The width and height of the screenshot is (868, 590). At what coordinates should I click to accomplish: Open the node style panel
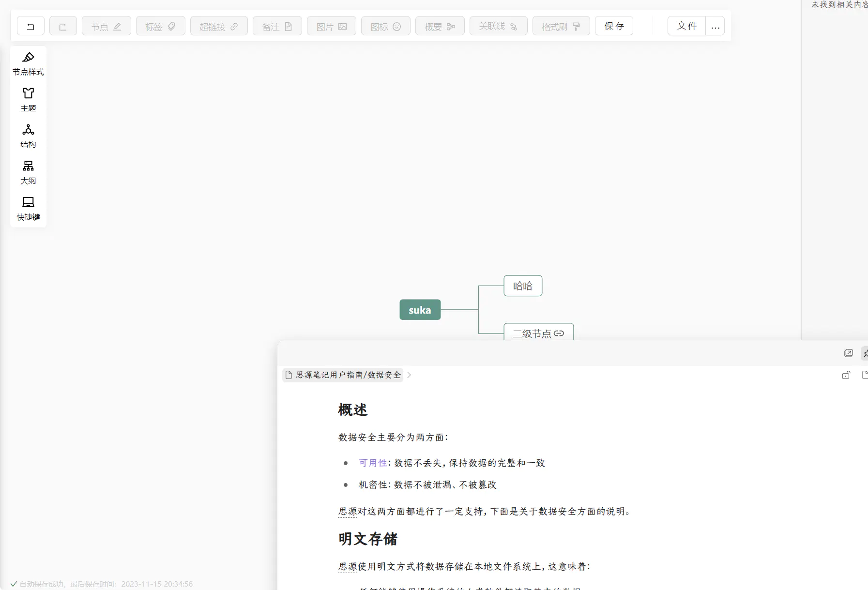(28, 64)
